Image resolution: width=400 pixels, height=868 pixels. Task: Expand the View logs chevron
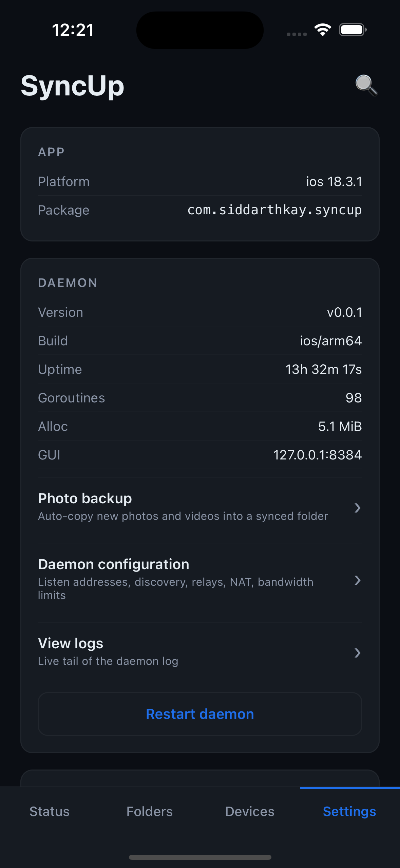click(x=357, y=653)
